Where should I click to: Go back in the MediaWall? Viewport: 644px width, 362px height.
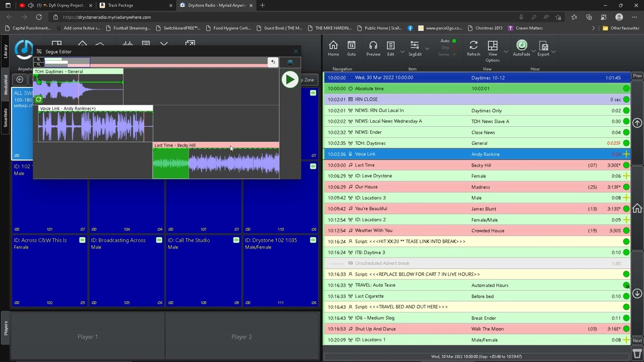20,79
